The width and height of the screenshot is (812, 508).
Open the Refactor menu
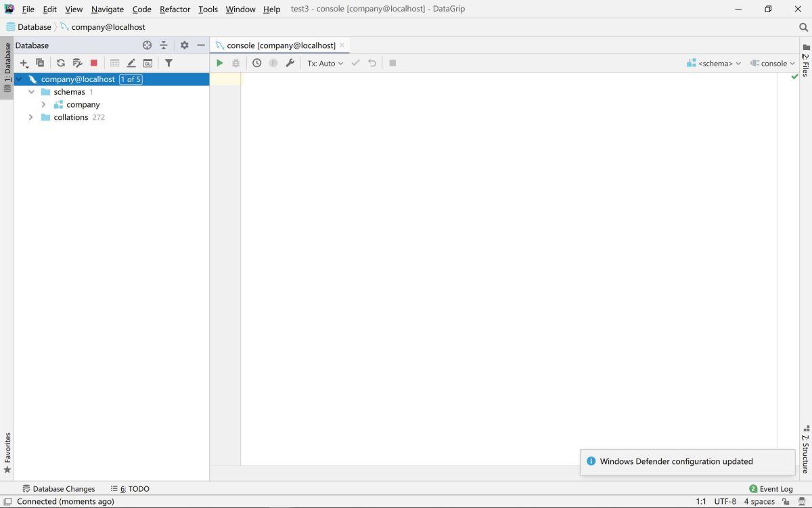pos(175,9)
